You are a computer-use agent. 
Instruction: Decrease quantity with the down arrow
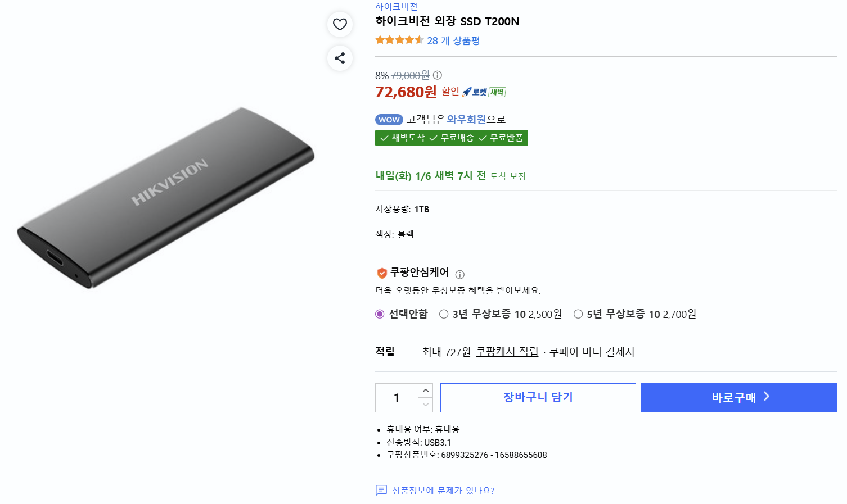[x=426, y=405]
